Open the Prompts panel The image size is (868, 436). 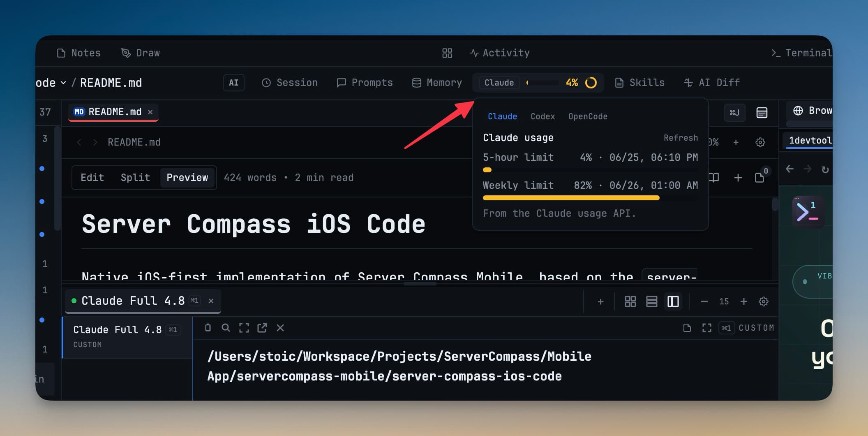365,83
